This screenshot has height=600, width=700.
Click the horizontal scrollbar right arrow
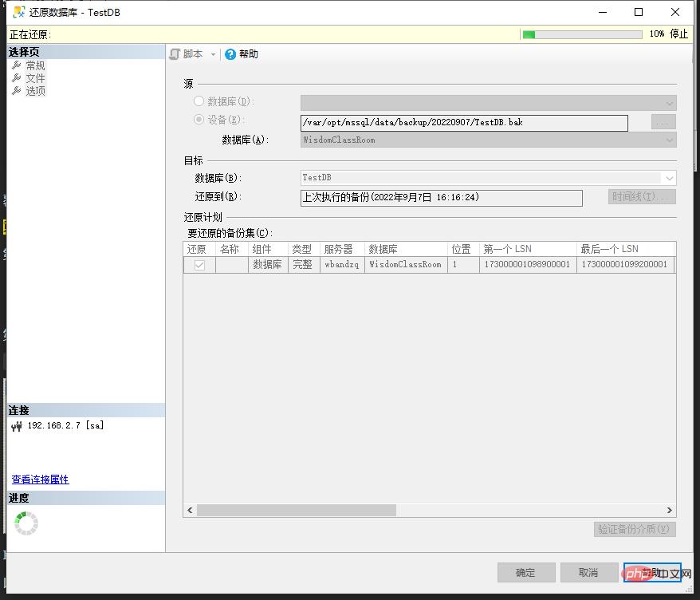pyautogui.click(x=670, y=510)
